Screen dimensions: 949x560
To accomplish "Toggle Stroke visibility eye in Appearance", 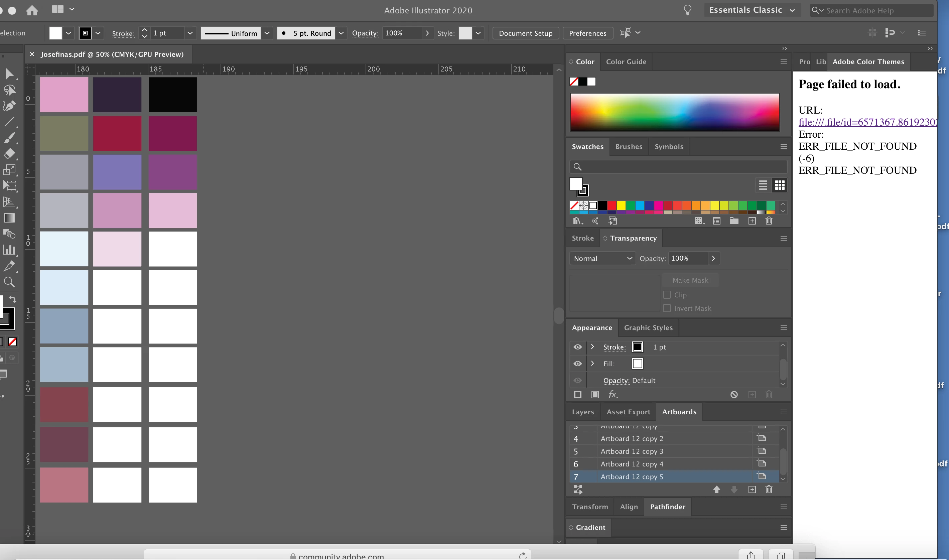I will click(577, 347).
